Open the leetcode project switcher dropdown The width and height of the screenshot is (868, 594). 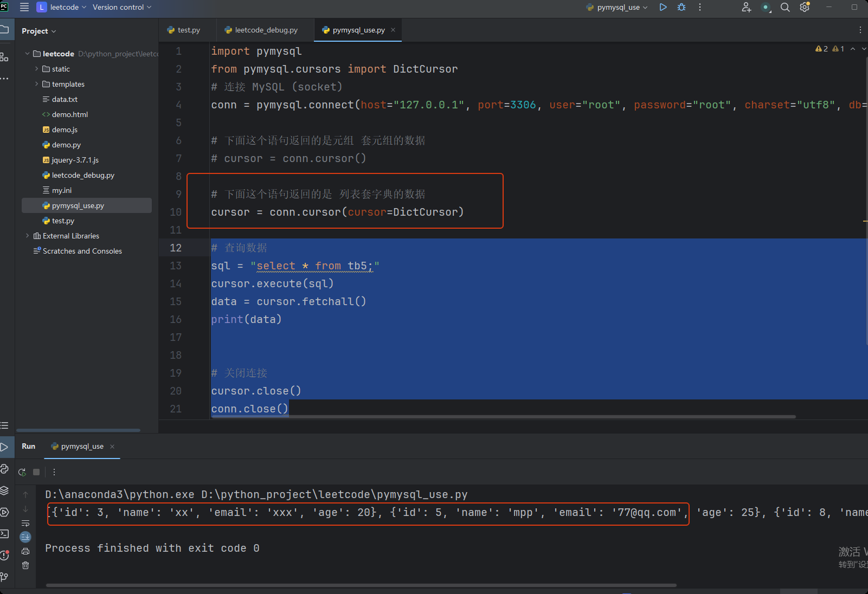click(x=62, y=7)
